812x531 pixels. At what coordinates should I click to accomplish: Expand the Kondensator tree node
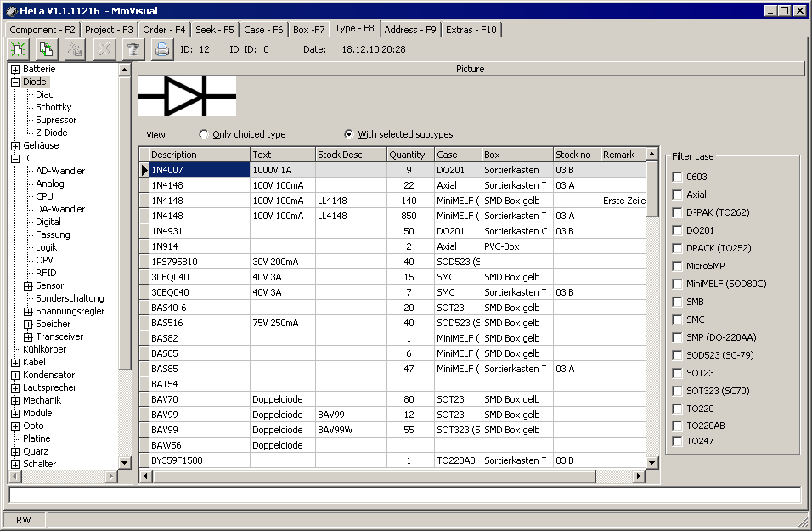pyautogui.click(x=15, y=375)
